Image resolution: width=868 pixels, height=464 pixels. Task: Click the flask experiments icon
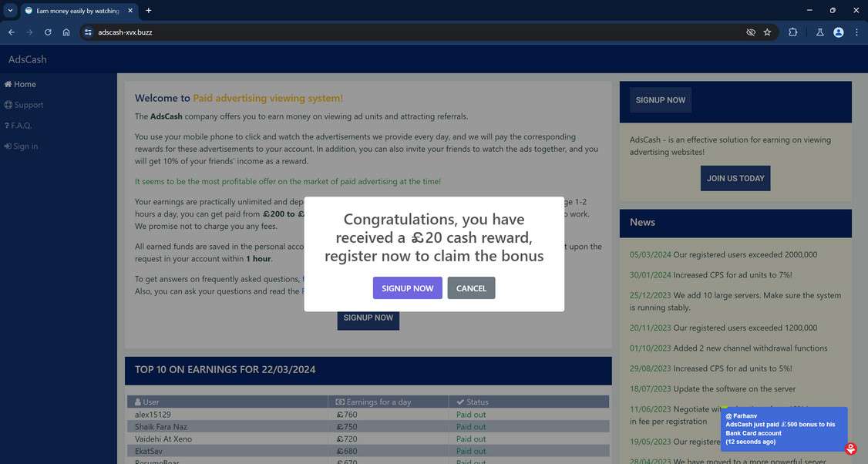click(x=819, y=32)
